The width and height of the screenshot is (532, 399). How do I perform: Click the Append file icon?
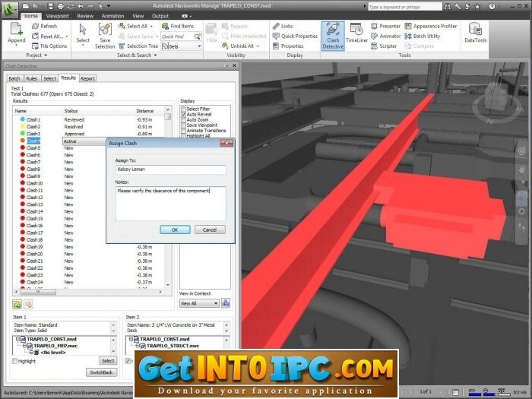[x=16, y=29]
